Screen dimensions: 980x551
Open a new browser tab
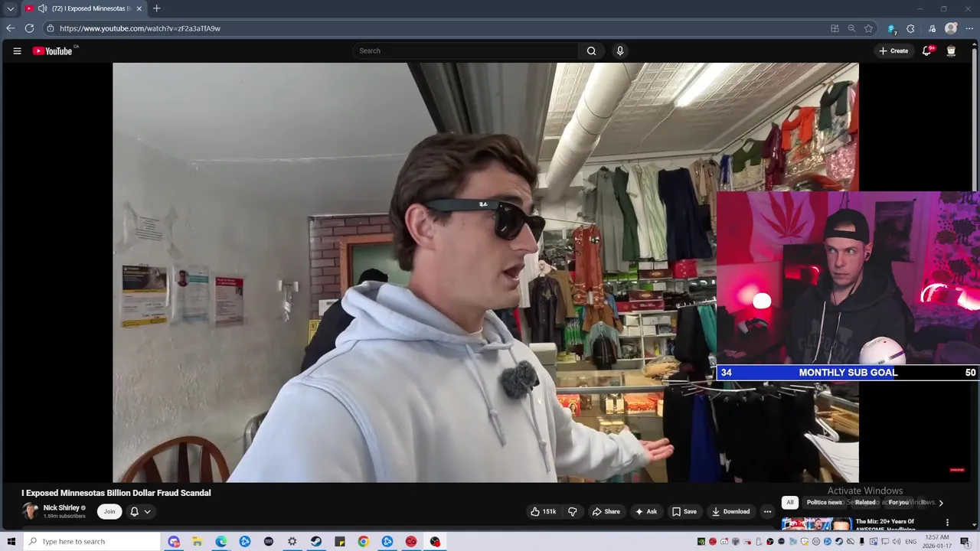(156, 8)
